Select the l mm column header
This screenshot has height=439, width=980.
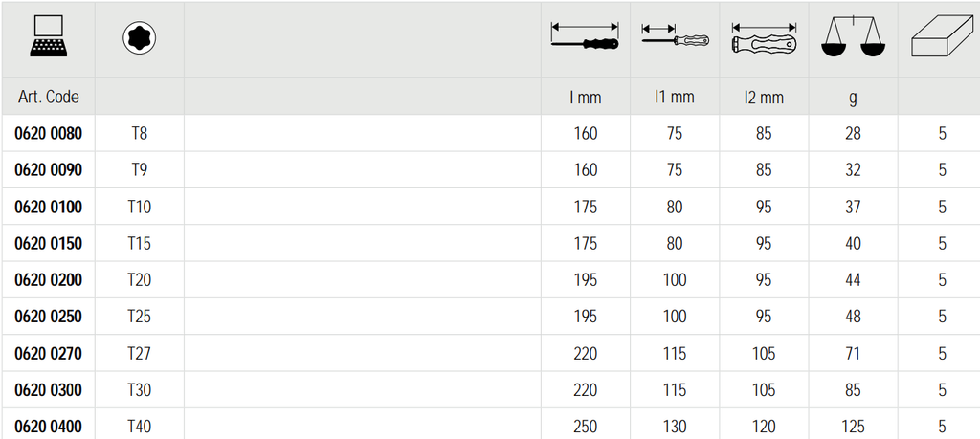pos(585,97)
